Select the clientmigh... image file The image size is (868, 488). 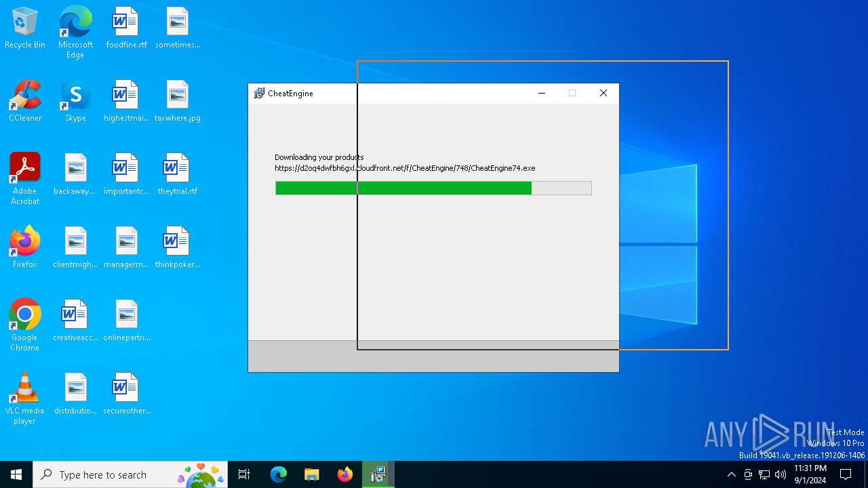(75, 248)
